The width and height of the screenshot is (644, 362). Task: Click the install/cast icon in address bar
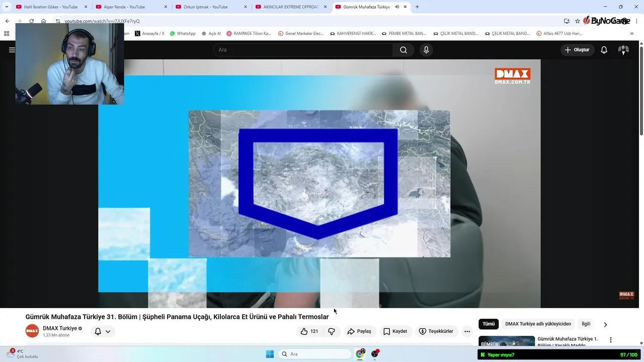(x=567, y=21)
